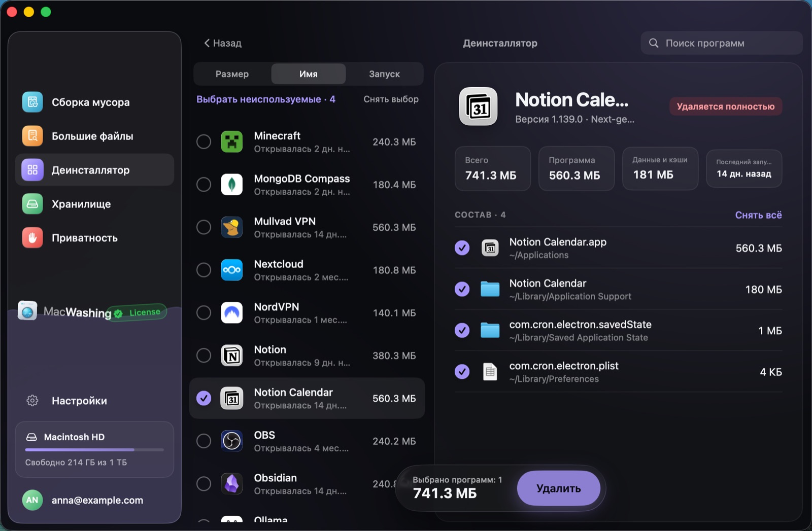Uncheck the com.cron.electron.savedState component
Image resolution: width=812 pixels, height=531 pixels.
[462, 331]
